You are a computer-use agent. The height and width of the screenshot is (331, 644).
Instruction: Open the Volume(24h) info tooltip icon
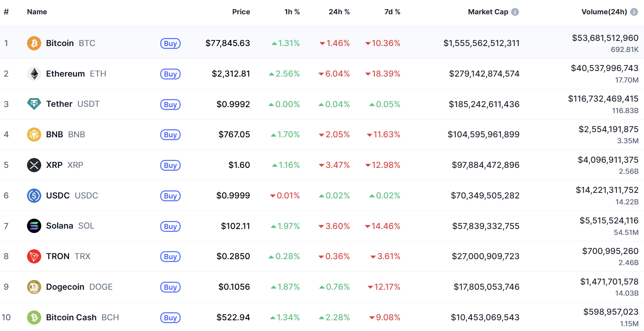click(634, 12)
